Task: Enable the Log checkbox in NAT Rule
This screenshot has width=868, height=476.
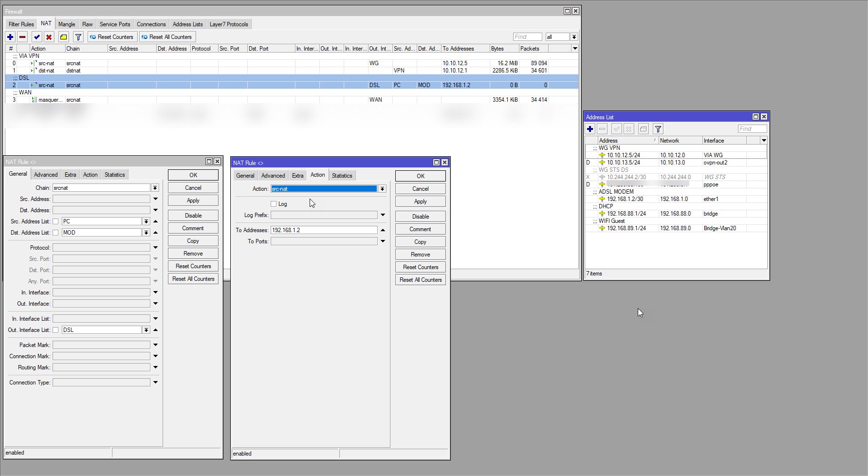Action: pos(274,204)
